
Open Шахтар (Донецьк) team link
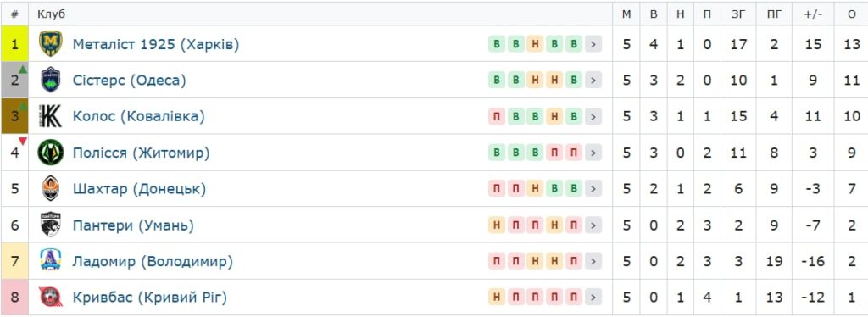coord(139,189)
